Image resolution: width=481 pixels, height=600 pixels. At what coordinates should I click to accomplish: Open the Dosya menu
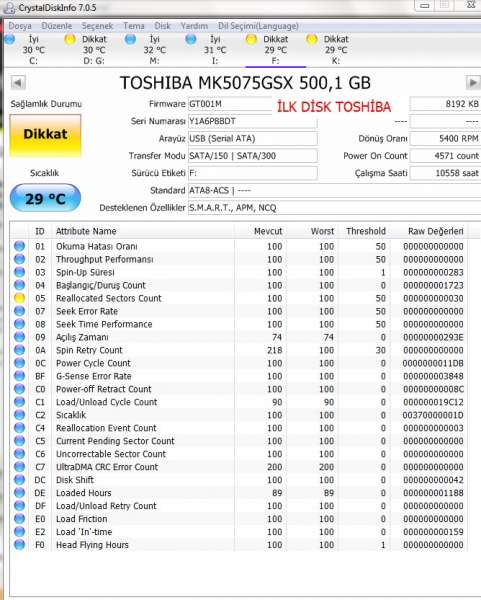click(x=20, y=26)
